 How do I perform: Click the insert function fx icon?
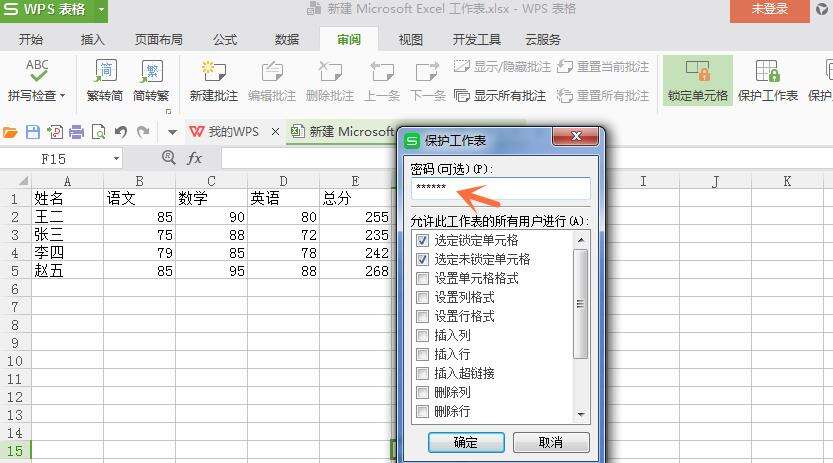tap(194, 158)
